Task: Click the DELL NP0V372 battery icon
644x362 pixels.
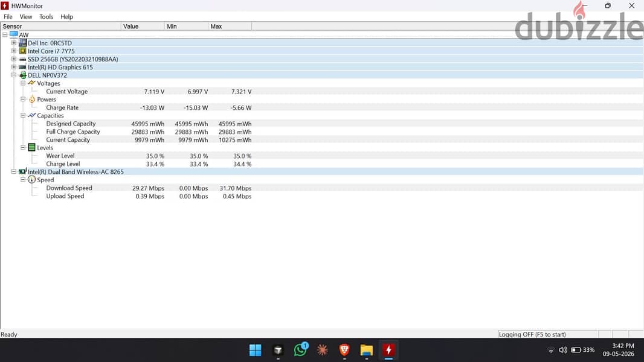Action: [23, 75]
